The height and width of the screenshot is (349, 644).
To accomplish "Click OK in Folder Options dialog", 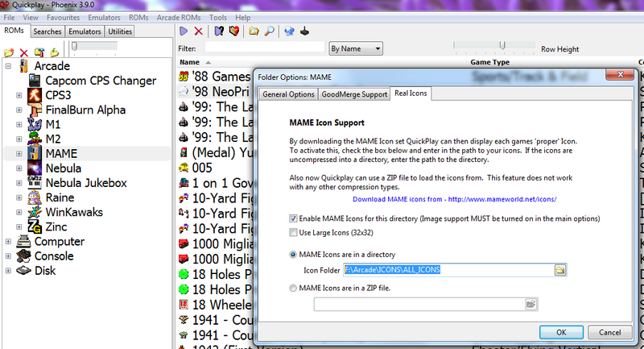I will pyautogui.click(x=561, y=332).
